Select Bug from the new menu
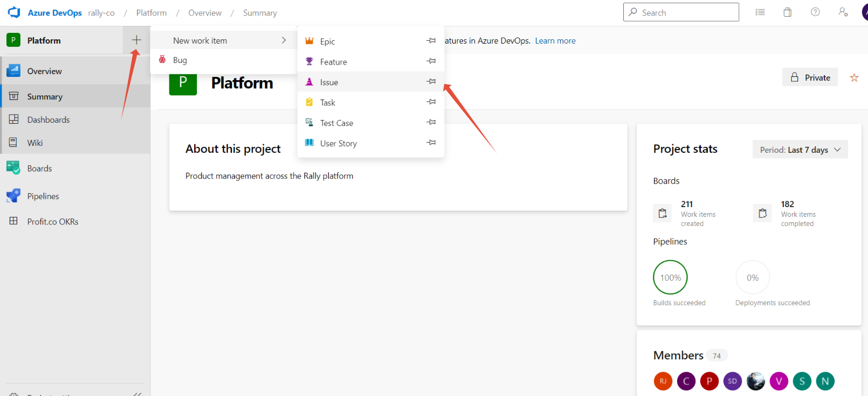Viewport: 868px width, 396px height. [224, 60]
